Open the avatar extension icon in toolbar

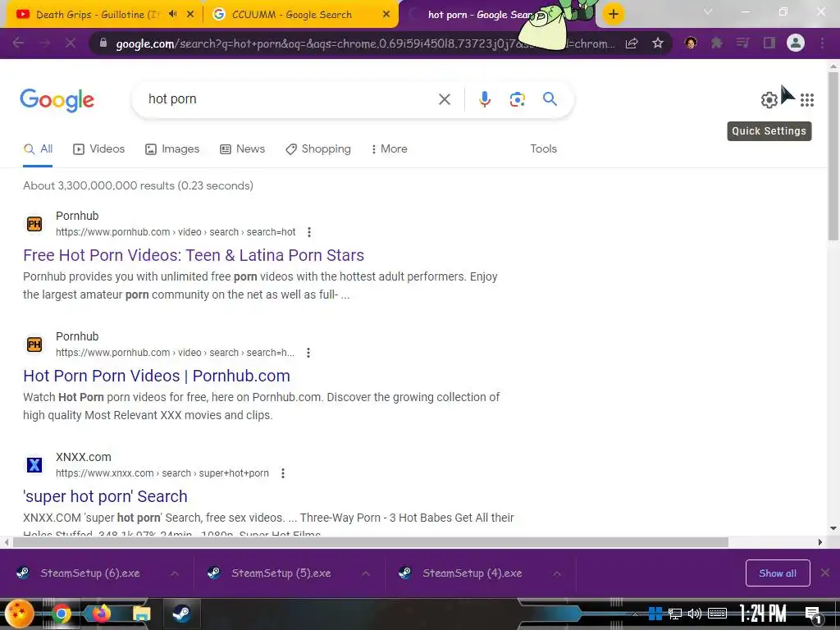coord(691,43)
